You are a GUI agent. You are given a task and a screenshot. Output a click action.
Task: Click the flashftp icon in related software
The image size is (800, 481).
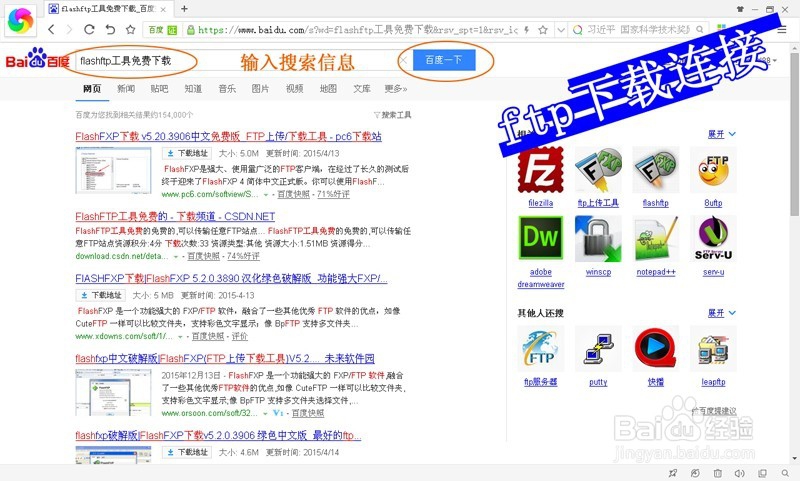tap(656, 170)
